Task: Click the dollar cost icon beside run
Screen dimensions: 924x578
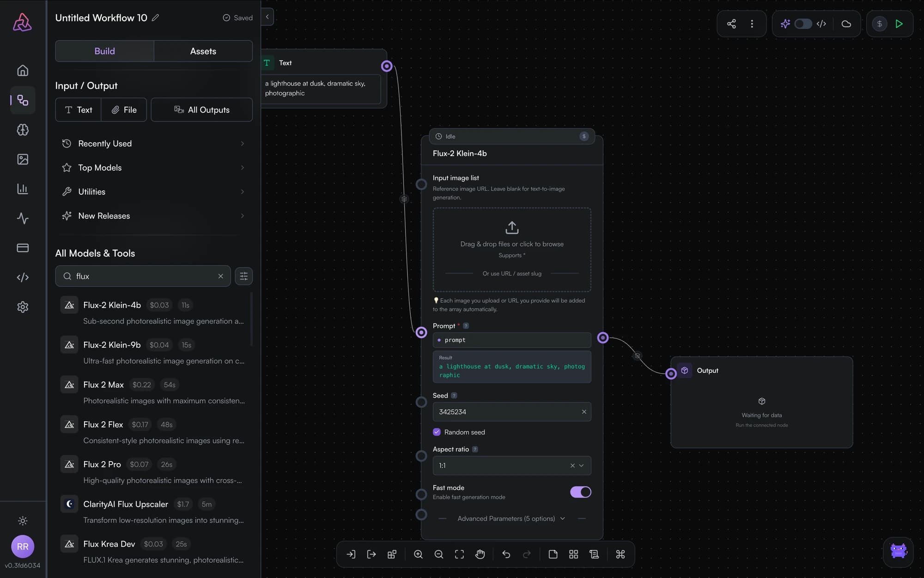Action: pos(880,24)
